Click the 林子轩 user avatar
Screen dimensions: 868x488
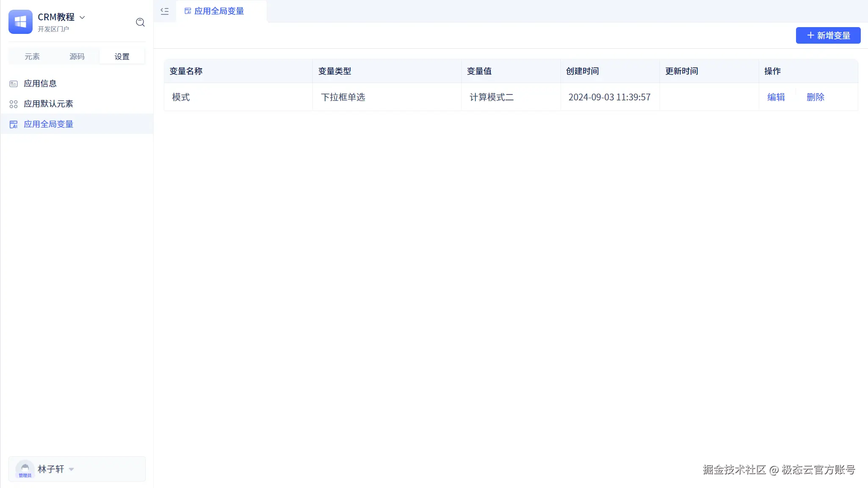click(25, 469)
